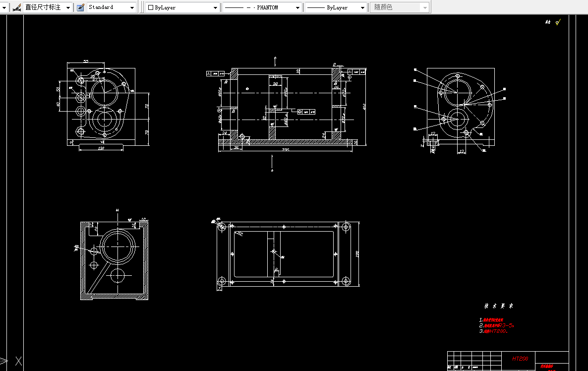Viewport: 588px width, 371px height.
Task: Select the 150 dimension text
Action: 357,254
